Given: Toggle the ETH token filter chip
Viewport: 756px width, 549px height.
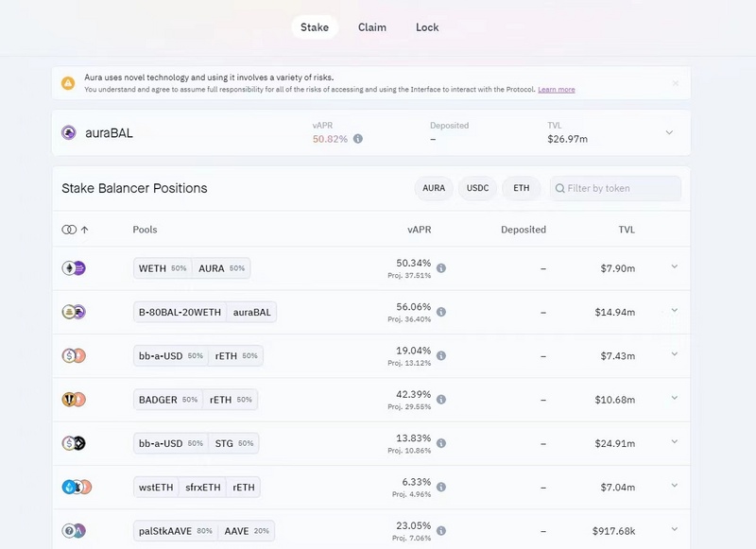Looking at the screenshot, I should click(x=521, y=188).
